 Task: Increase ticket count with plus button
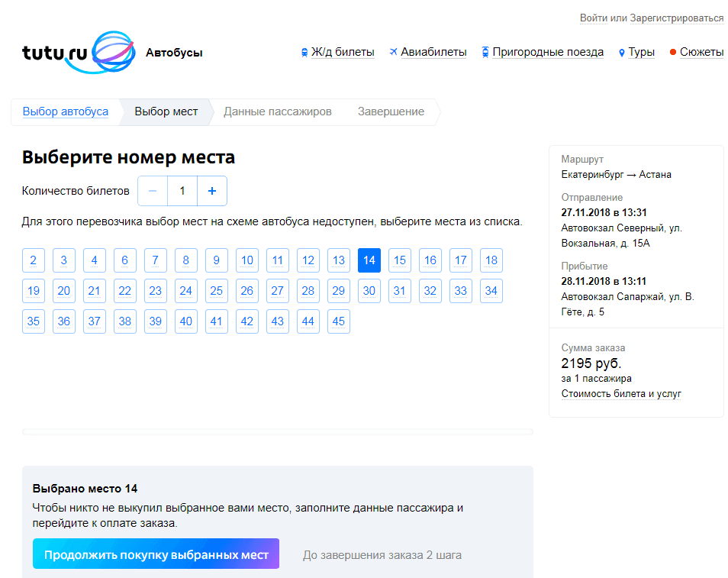tap(212, 191)
